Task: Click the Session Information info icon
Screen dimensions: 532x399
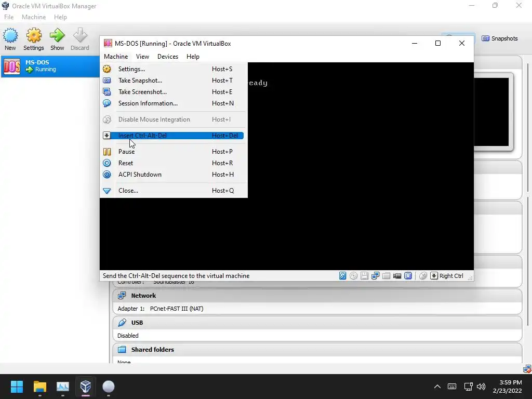Action: 107,103
